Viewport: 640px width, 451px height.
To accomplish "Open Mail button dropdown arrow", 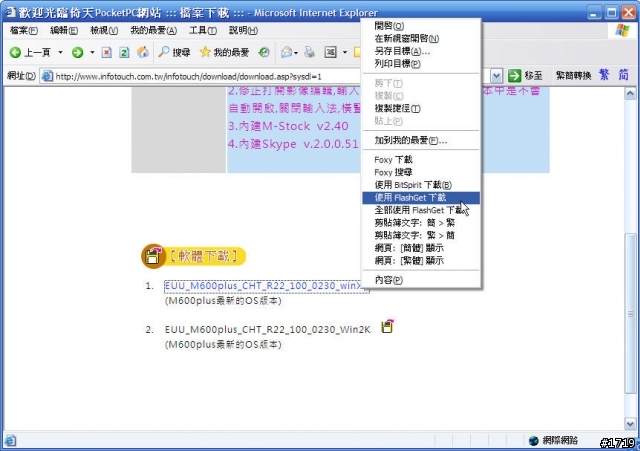I will point(296,53).
